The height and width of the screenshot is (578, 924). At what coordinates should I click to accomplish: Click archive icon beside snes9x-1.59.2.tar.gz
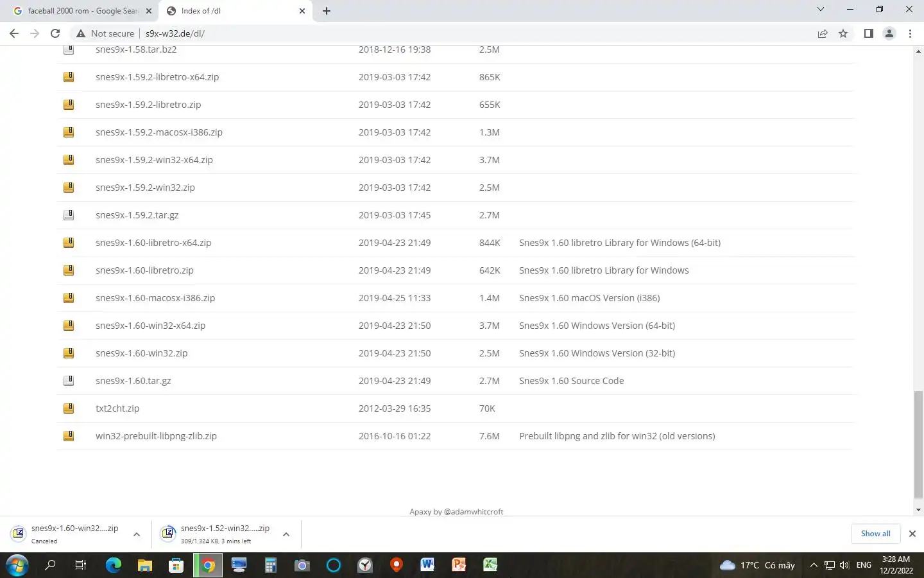69,215
